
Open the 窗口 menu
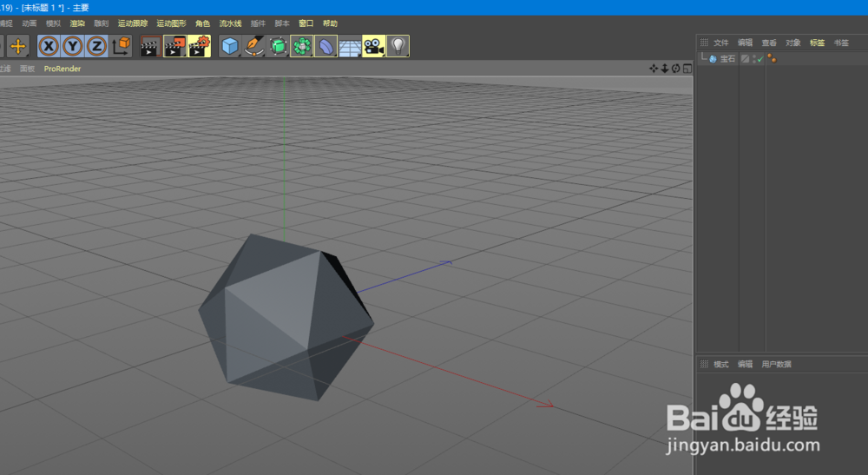[306, 23]
